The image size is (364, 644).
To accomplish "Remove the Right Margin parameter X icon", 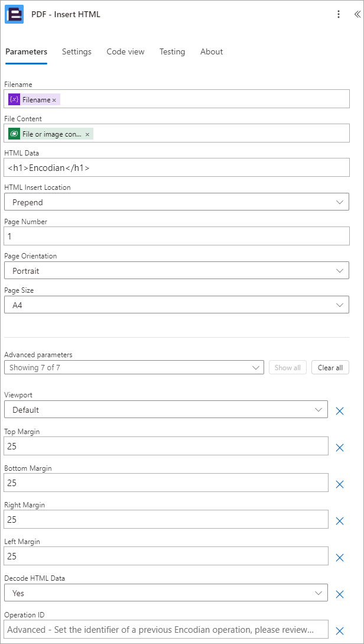I will [x=339, y=521].
